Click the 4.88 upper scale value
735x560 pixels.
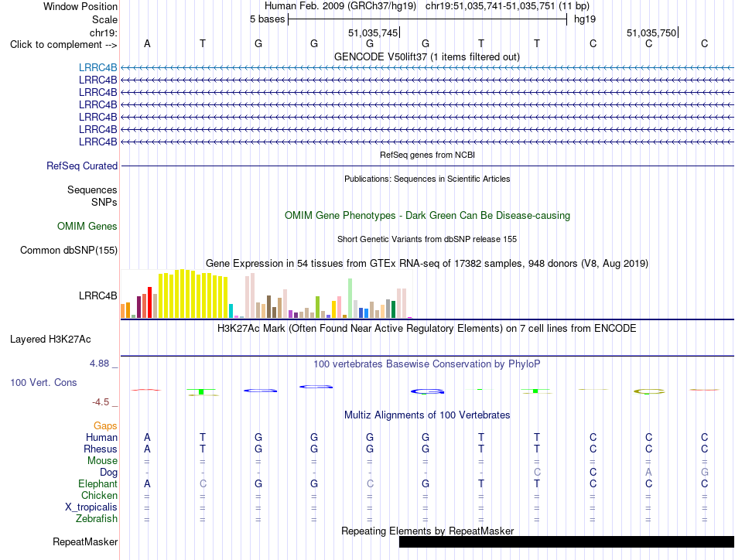point(99,364)
